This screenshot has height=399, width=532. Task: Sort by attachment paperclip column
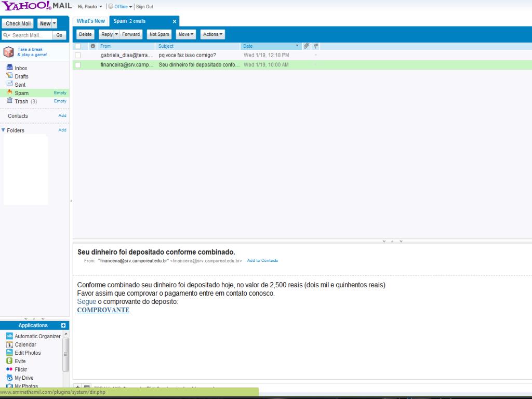[307, 46]
